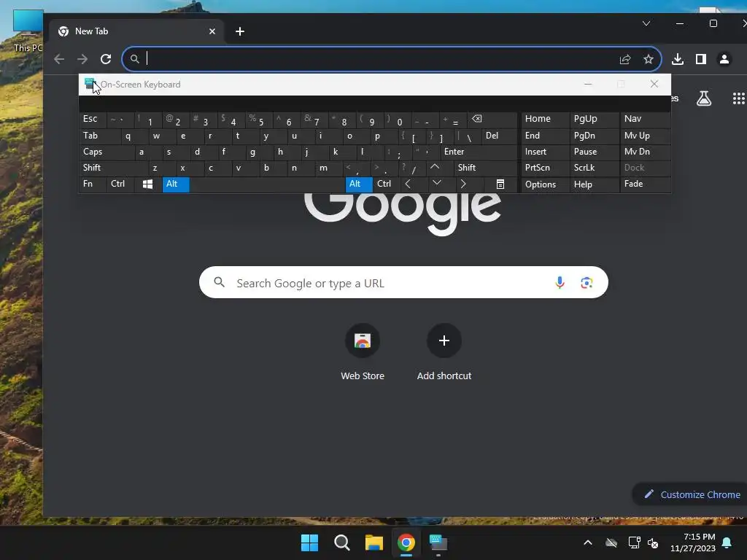Toggle the left Ctrl key
Screen dimensions: 747x560
point(120,184)
